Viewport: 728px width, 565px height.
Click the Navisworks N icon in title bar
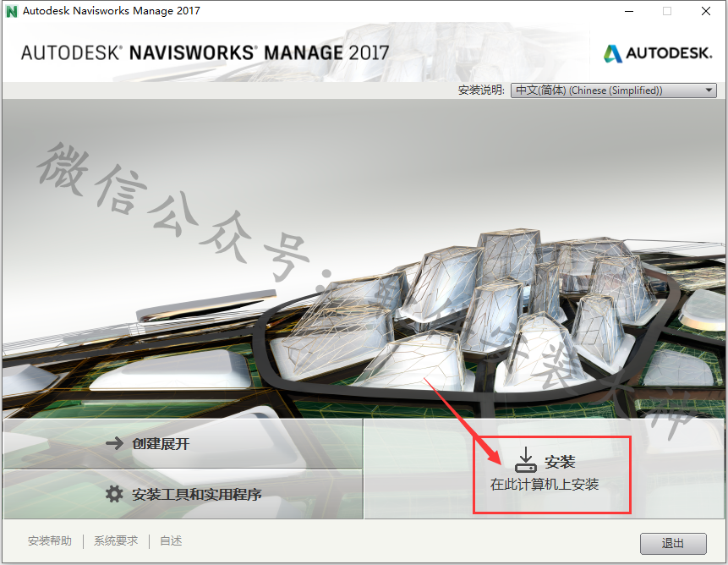12,11
